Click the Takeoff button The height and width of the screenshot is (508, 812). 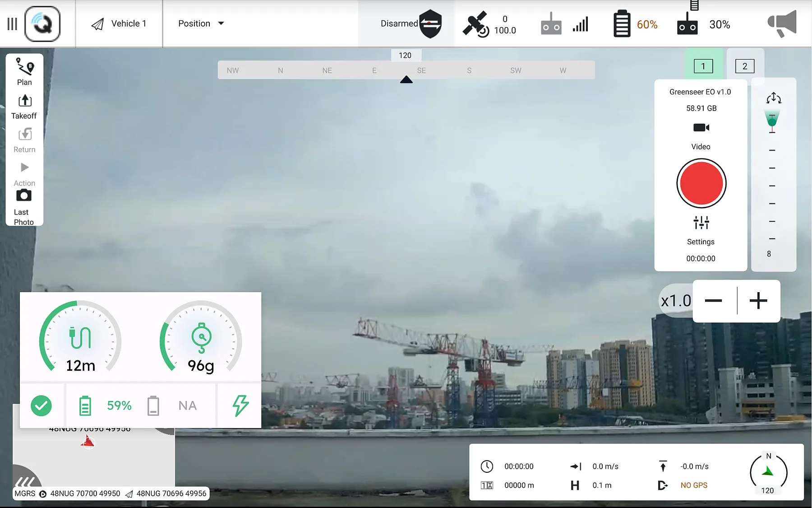[24, 107]
